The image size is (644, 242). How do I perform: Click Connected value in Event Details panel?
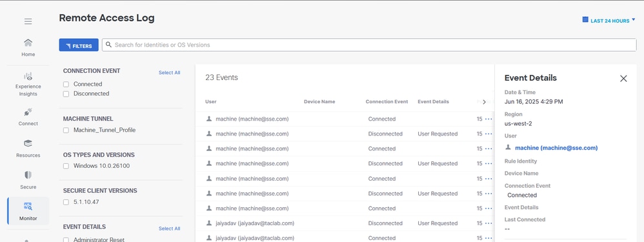522,195
